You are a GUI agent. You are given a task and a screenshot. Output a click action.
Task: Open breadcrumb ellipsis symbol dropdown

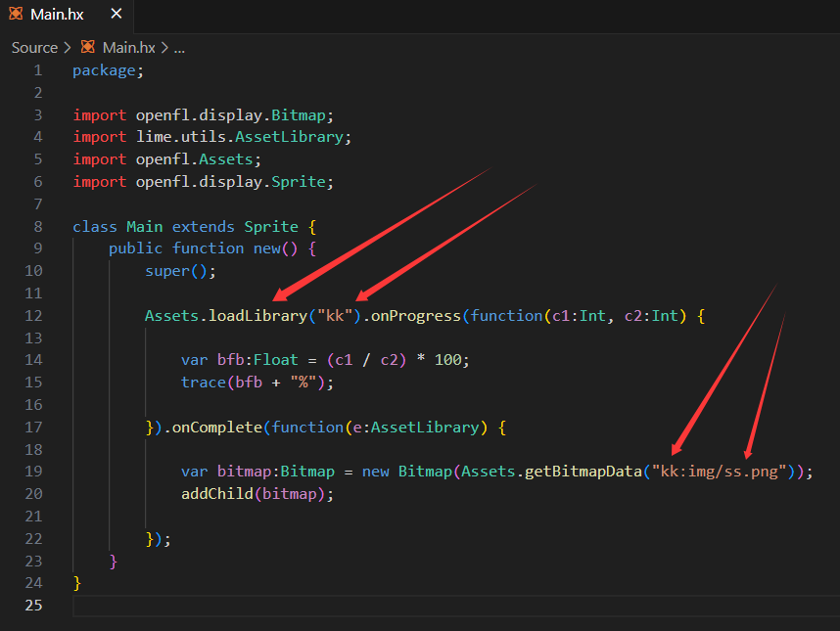[x=179, y=48]
